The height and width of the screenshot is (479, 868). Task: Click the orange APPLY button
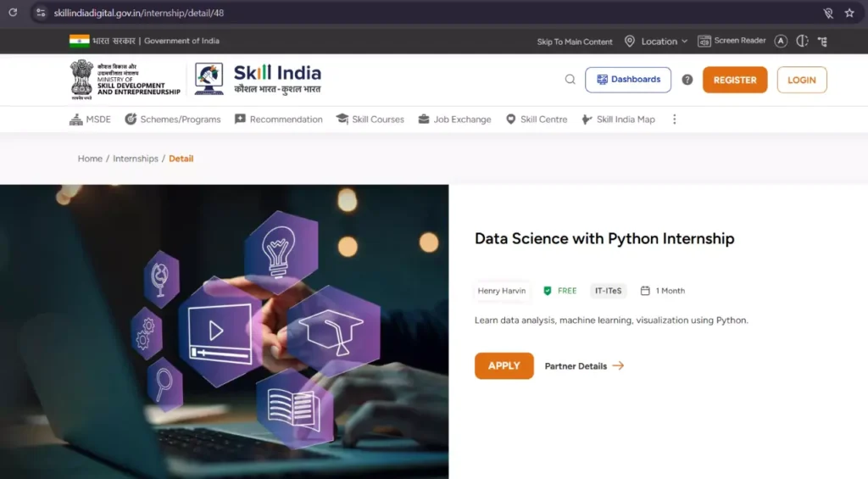point(504,366)
